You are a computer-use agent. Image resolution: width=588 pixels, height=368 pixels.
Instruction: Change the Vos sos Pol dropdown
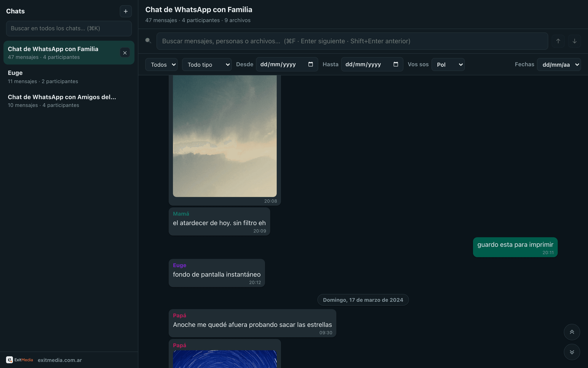(x=448, y=65)
